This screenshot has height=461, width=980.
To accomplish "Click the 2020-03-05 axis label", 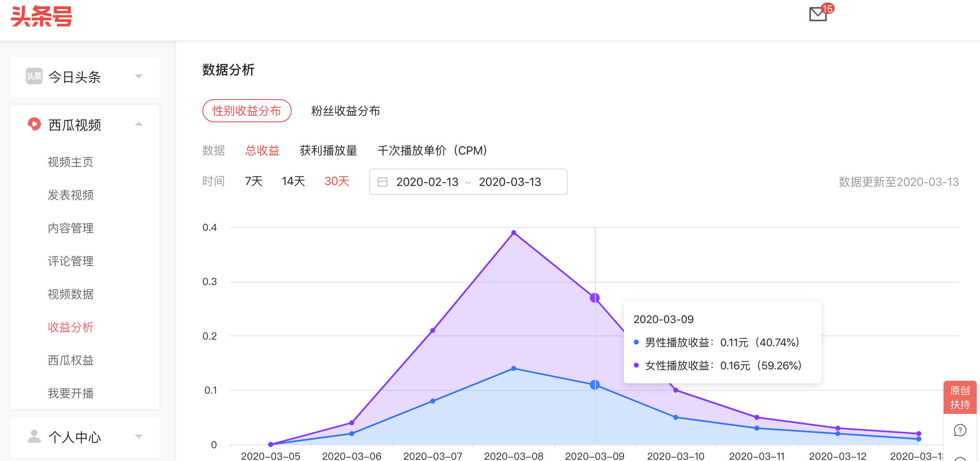I will (271, 456).
